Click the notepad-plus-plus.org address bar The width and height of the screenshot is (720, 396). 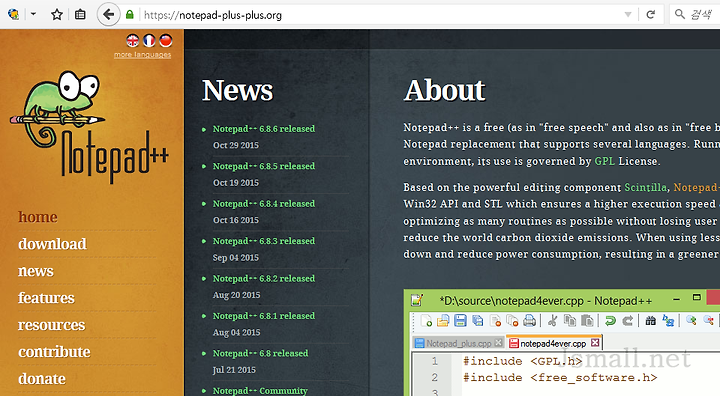click(381, 15)
